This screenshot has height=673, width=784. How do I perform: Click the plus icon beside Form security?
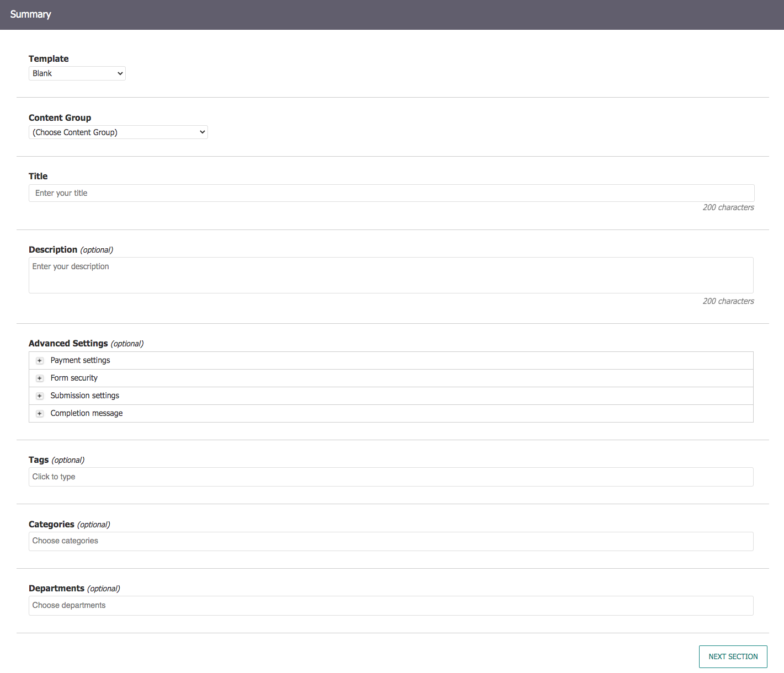[x=39, y=378]
